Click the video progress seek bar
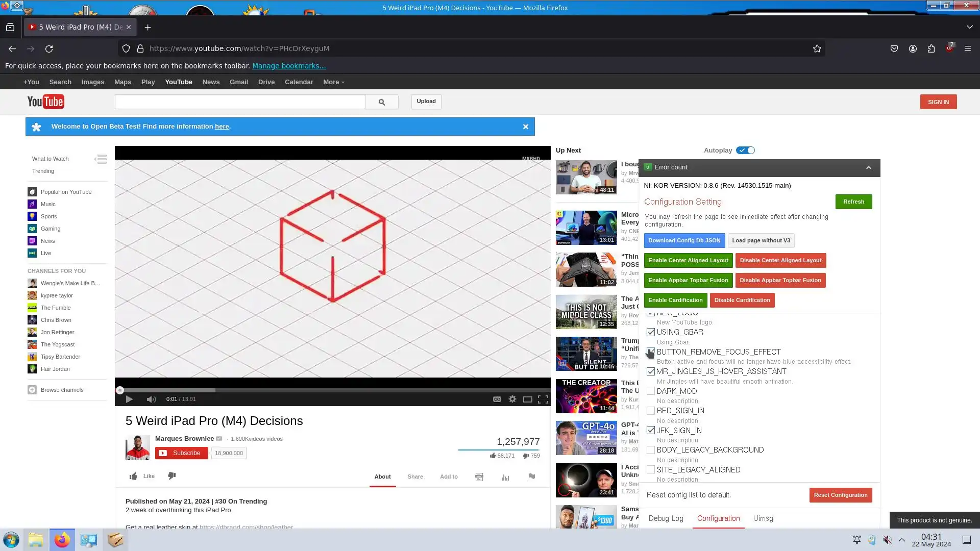 click(x=332, y=390)
